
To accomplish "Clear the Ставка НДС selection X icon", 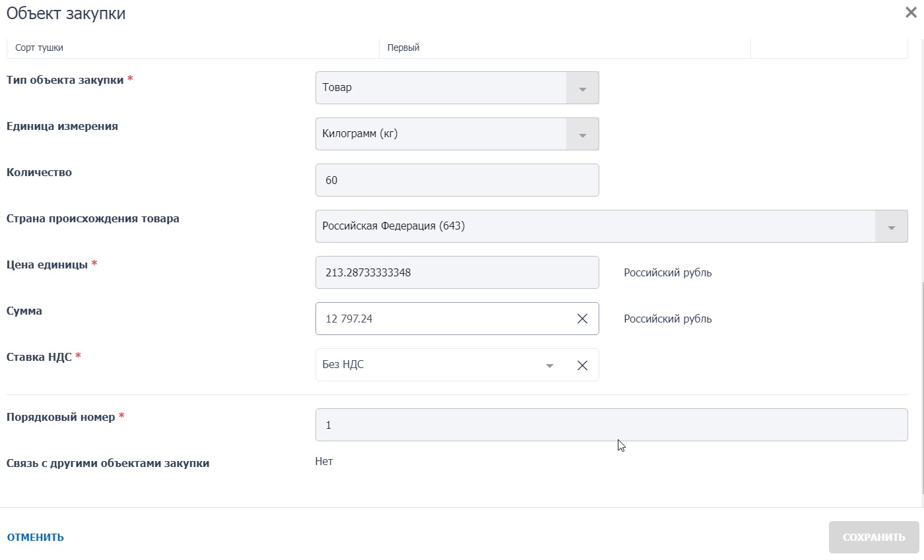I will tap(582, 365).
